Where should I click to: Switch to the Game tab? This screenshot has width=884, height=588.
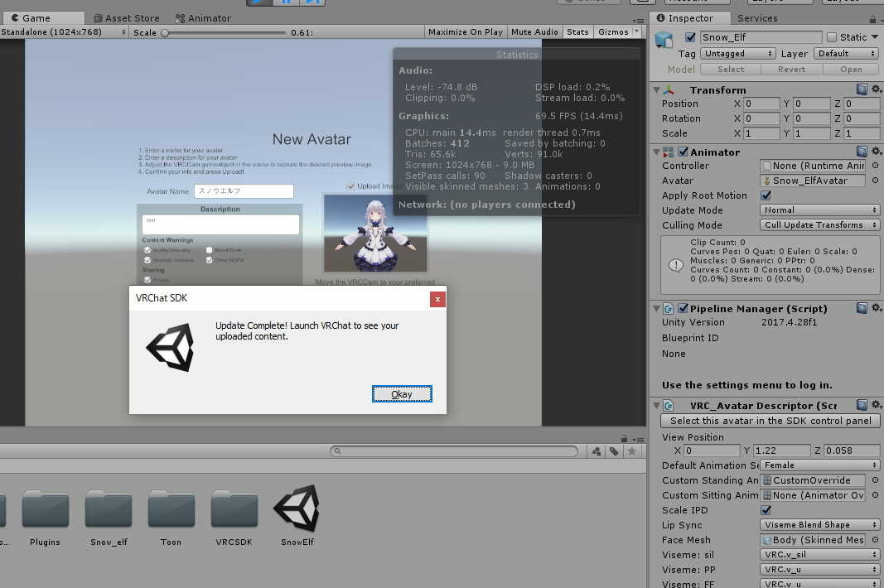coord(42,18)
